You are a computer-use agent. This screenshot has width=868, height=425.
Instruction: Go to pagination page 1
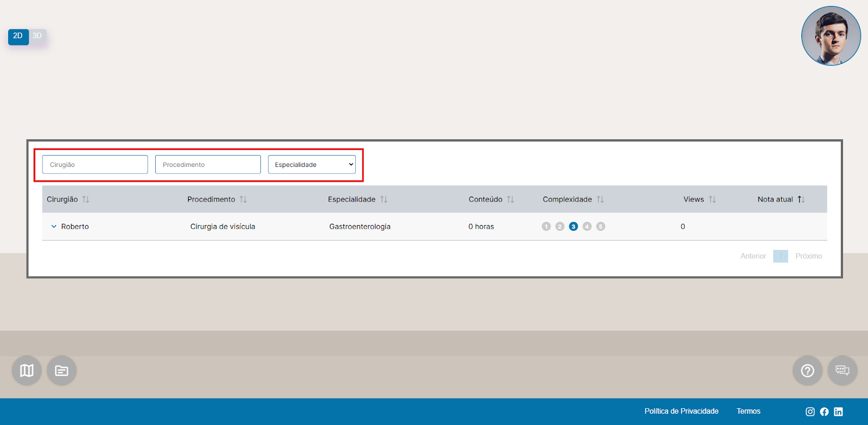coord(780,256)
